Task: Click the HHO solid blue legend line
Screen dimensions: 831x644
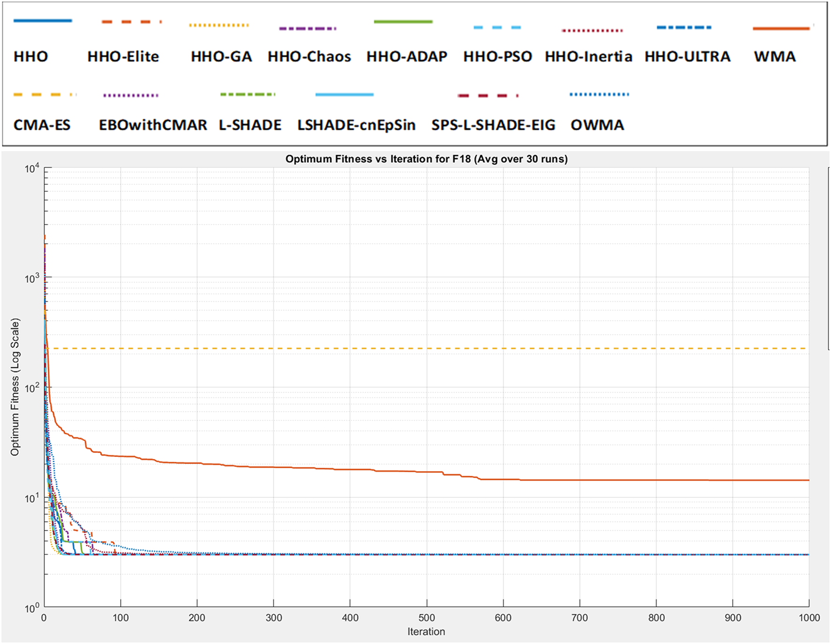Action: tap(43, 21)
